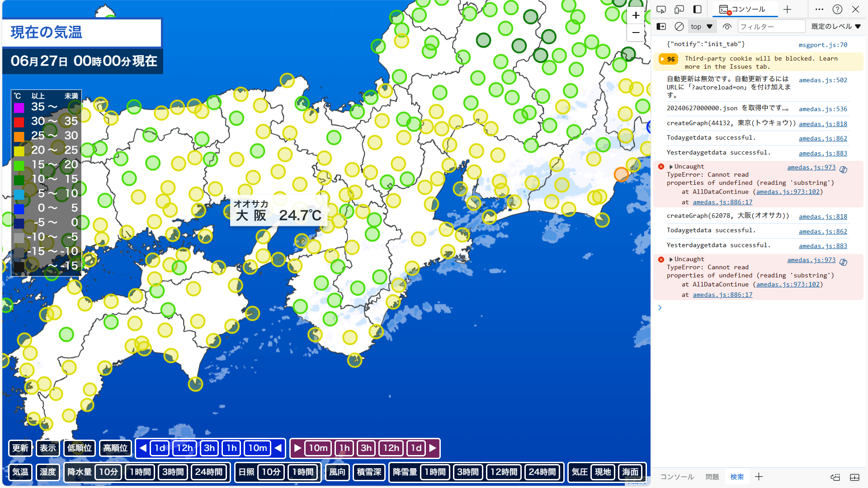The height and width of the screenshot is (488, 868).
Task: Click the inspect element picker icon
Action: [661, 9]
